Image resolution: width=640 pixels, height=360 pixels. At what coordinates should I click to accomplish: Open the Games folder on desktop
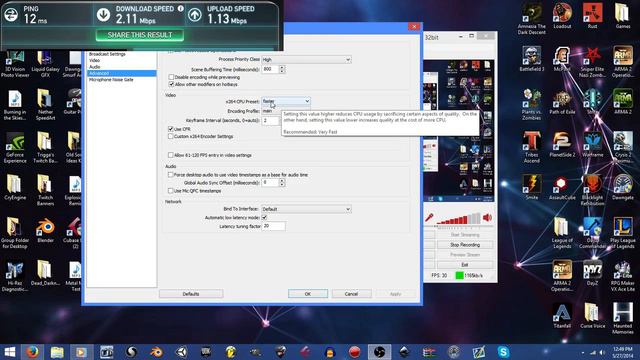click(623, 16)
